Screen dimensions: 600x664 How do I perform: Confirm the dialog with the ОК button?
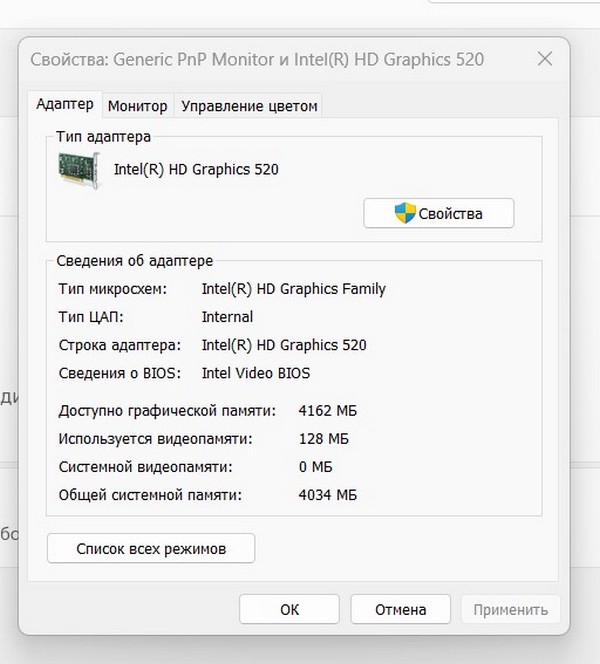(x=289, y=609)
